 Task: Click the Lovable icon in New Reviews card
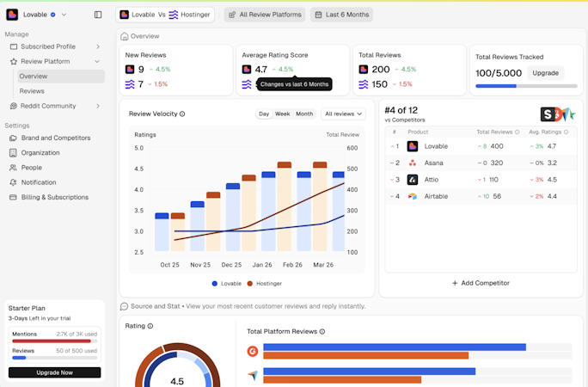tap(130, 70)
